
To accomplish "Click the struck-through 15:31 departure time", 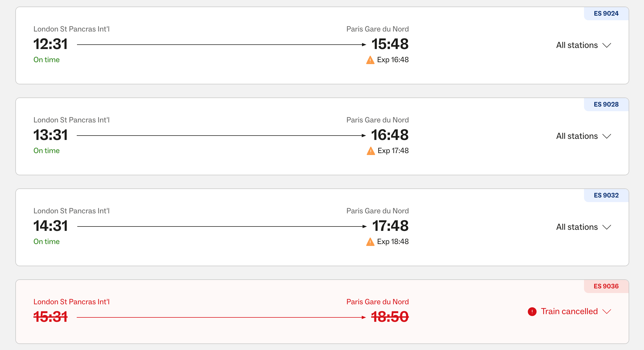I will click(x=50, y=317).
